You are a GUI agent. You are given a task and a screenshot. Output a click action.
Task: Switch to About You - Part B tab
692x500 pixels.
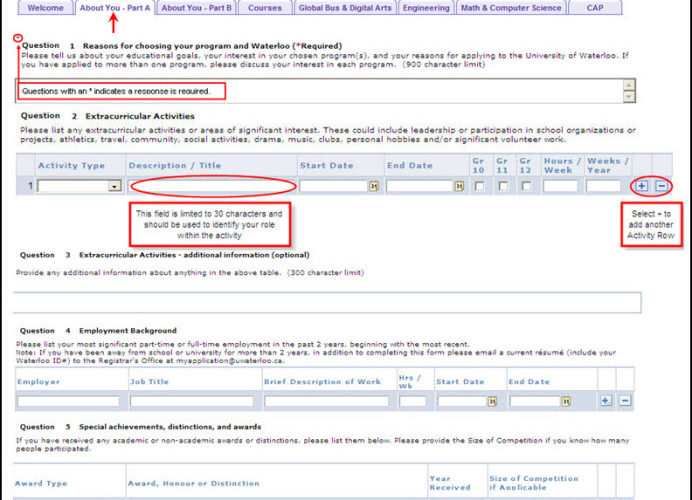coord(197,8)
